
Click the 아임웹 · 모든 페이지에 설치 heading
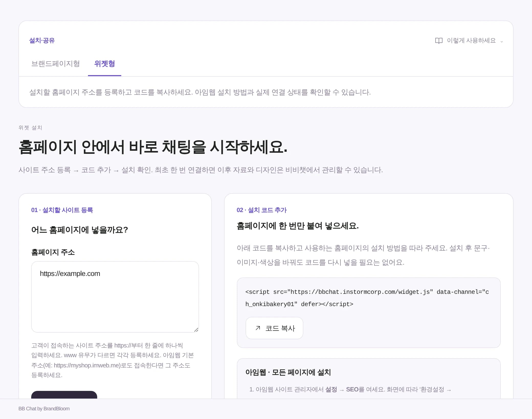288,372
